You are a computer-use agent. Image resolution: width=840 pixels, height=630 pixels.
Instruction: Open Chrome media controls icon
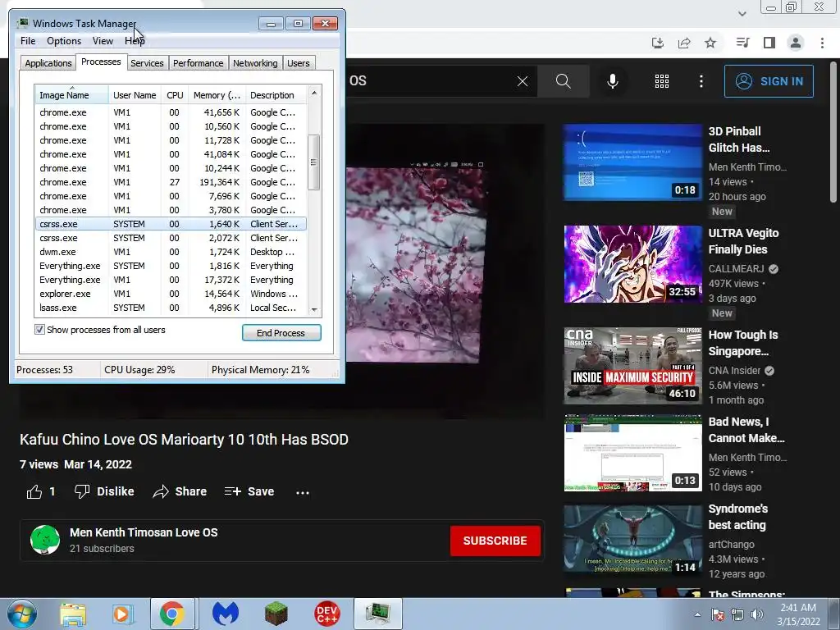[x=742, y=43]
